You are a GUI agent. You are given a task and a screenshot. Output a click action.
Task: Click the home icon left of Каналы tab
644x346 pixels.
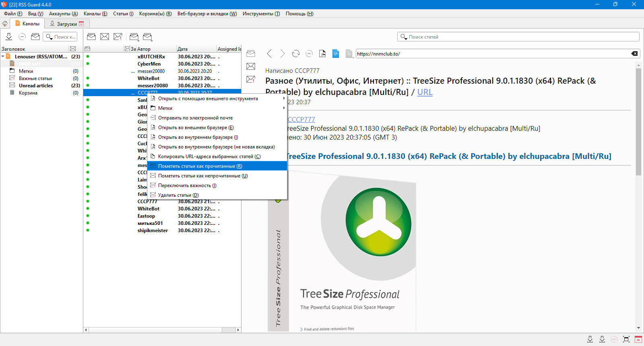pyautogui.click(x=5, y=24)
